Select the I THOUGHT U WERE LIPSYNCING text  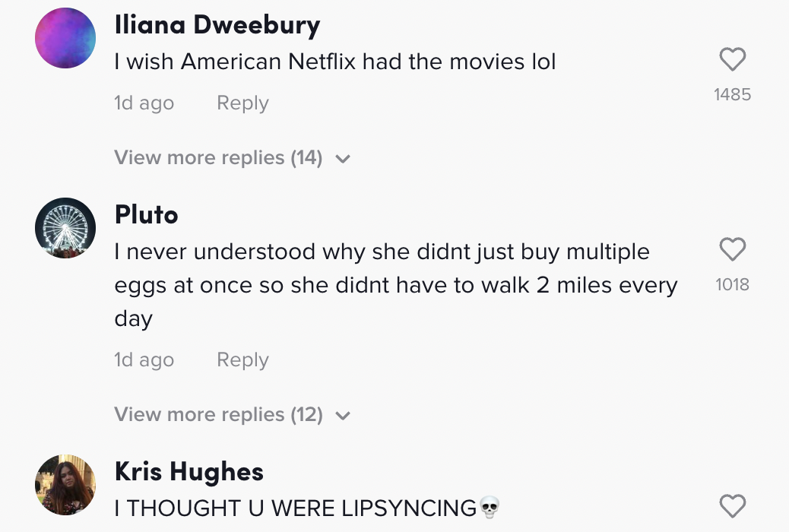(295, 508)
